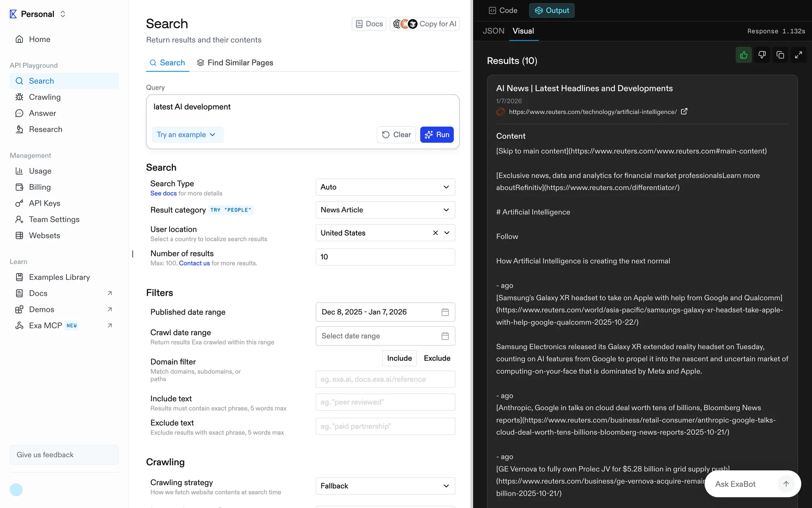Copy results using the copy icon

(780, 55)
